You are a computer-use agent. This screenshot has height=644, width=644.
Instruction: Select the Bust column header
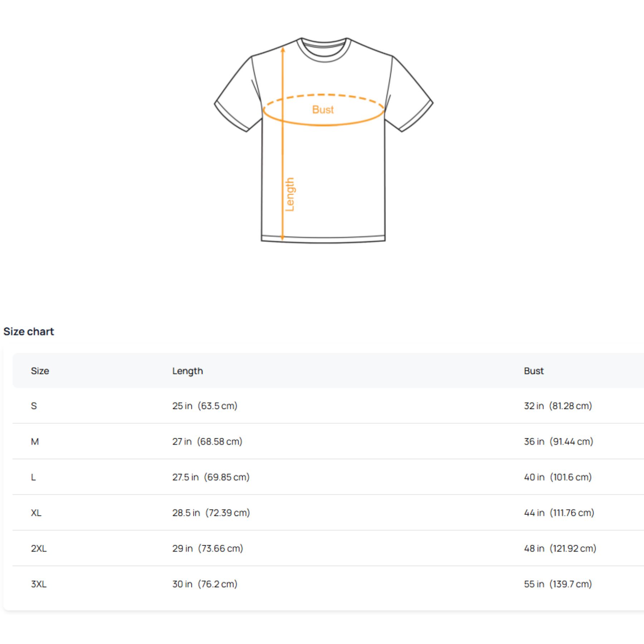(x=533, y=371)
